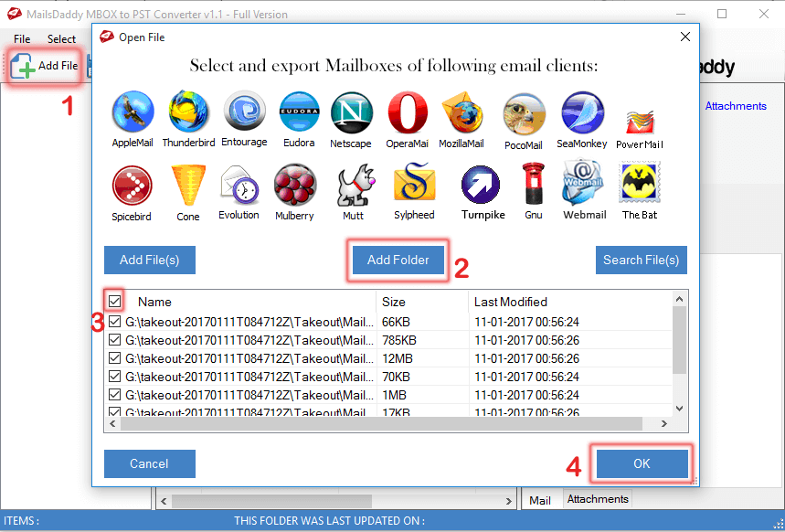Image resolution: width=785 pixels, height=532 pixels.
Task: Click the Cone client icon
Action: 188,185
